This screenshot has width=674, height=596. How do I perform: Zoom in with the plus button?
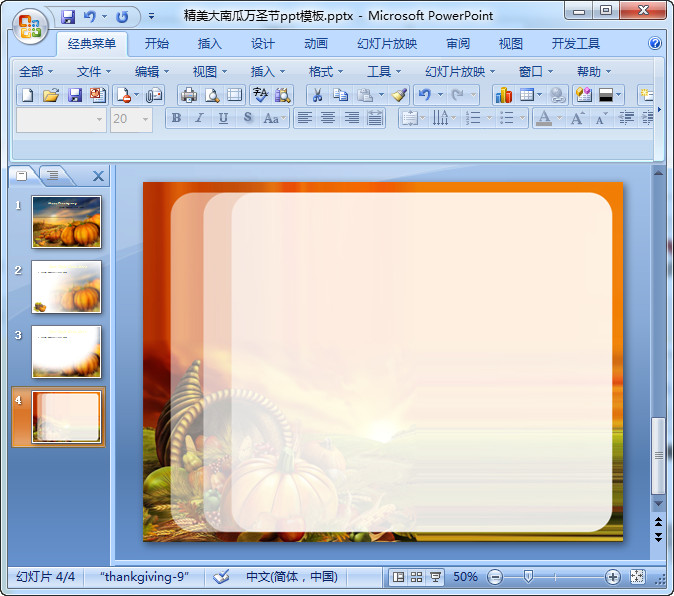613,577
